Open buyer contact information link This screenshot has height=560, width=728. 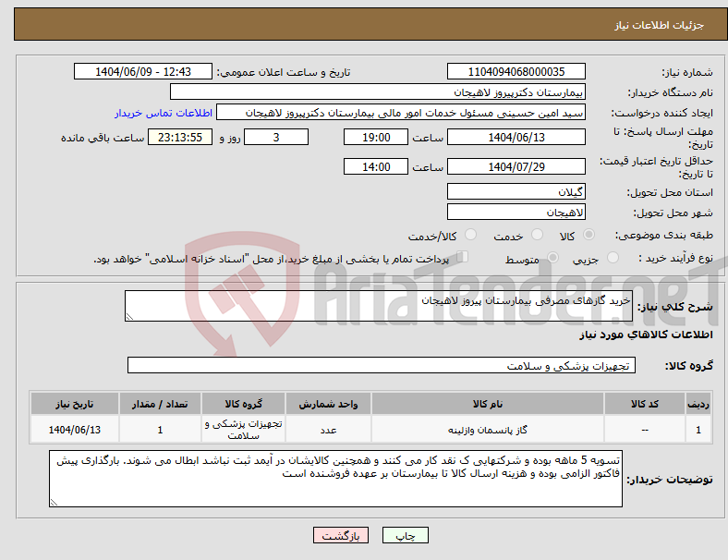(163, 113)
